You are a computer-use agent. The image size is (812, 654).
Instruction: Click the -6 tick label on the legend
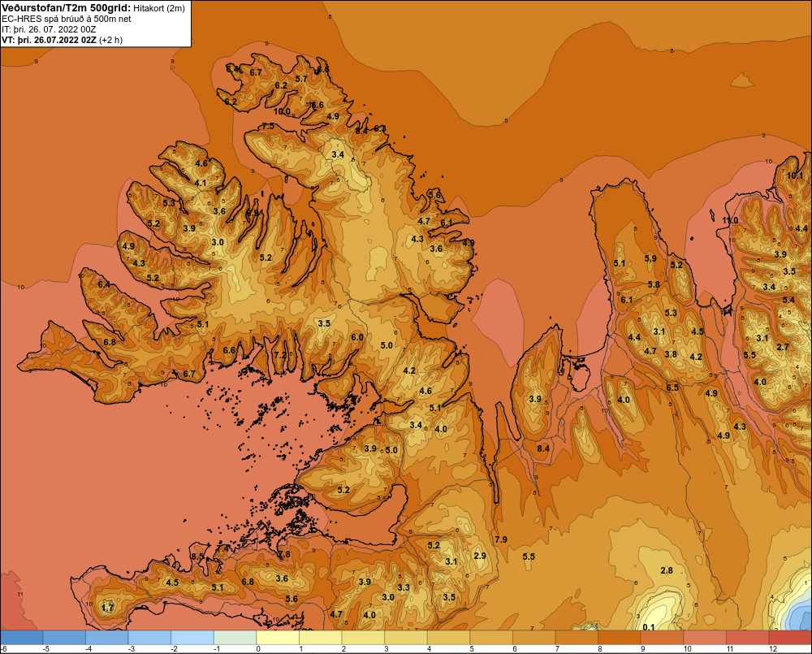[3, 649]
